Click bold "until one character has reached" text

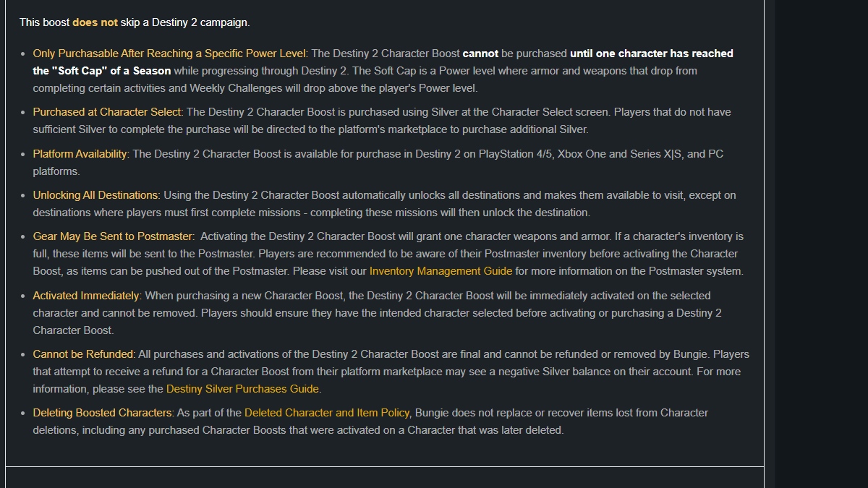[651, 53]
